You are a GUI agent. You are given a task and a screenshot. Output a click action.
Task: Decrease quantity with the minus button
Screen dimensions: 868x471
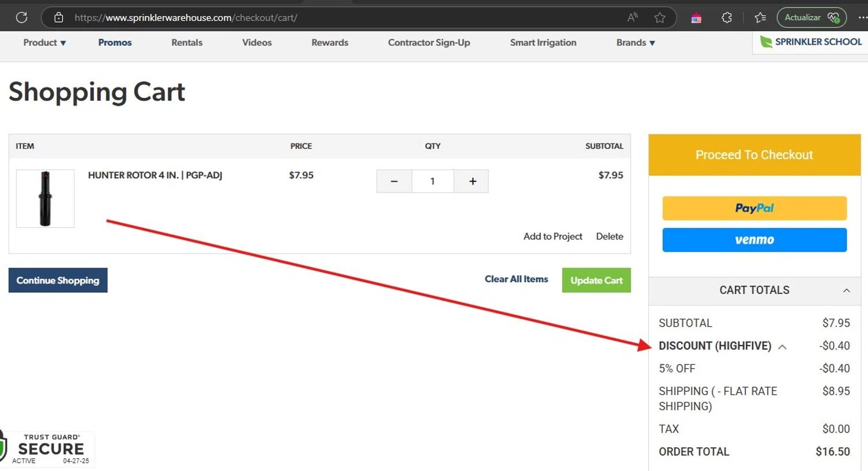(x=394, y=181)
